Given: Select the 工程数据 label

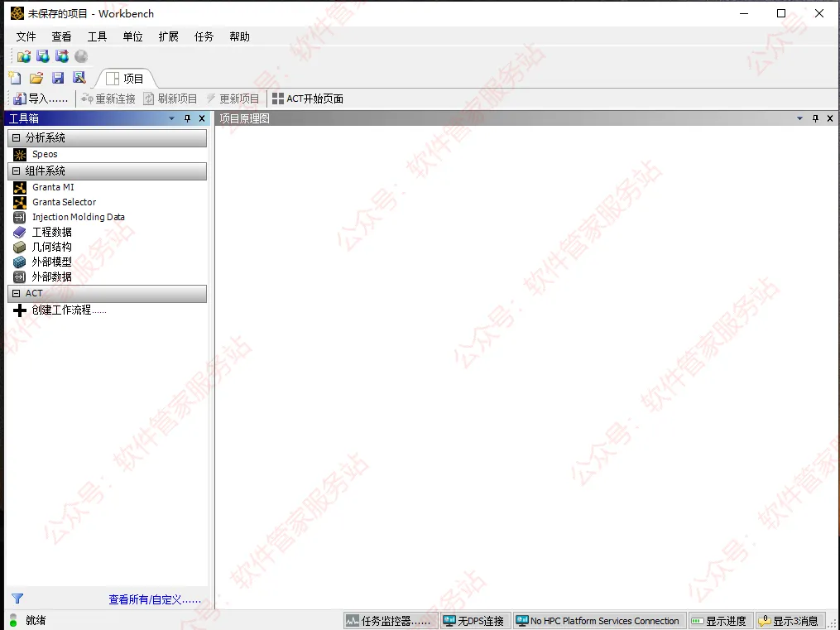Looking at the screenshot, I should (x=51, y=232).
